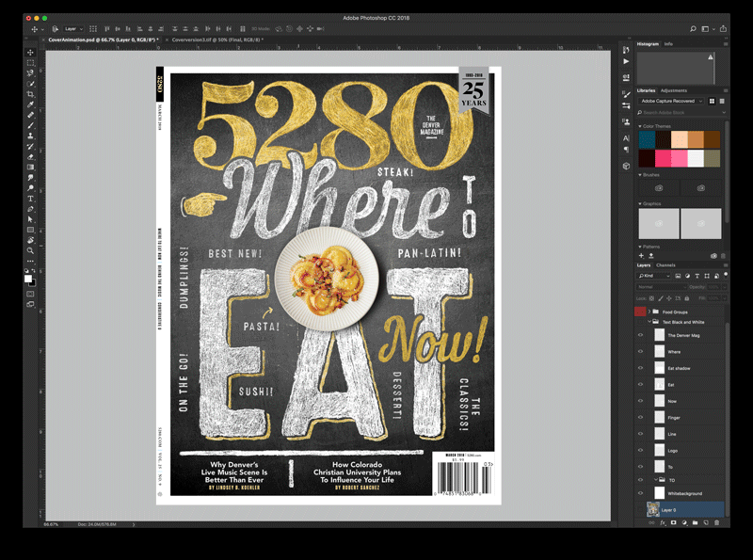Collapse the Color Themes section
This screenshot has height=560, width=753.
pos(640,126)
